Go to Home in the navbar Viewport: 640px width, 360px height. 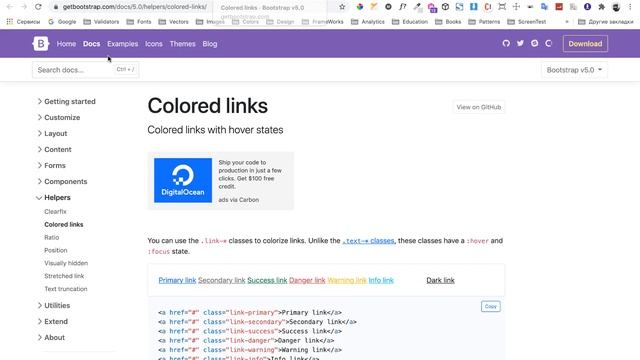[x=66, y=44]
